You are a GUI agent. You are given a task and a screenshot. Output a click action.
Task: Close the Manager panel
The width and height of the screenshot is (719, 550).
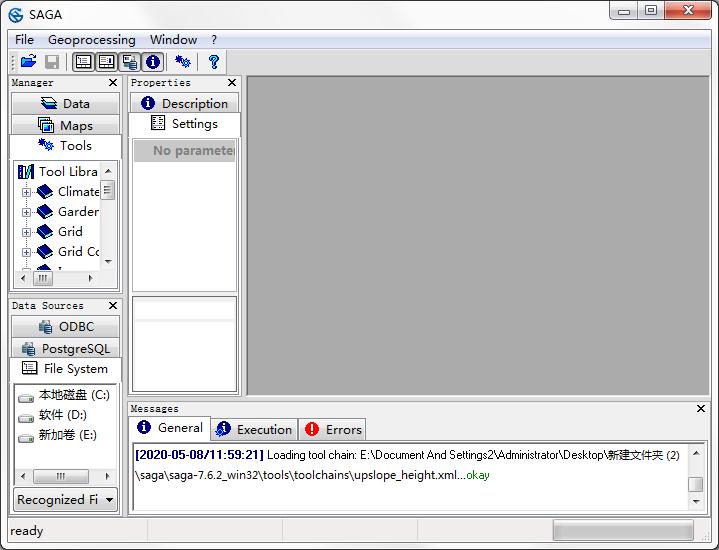coord(113,83)
